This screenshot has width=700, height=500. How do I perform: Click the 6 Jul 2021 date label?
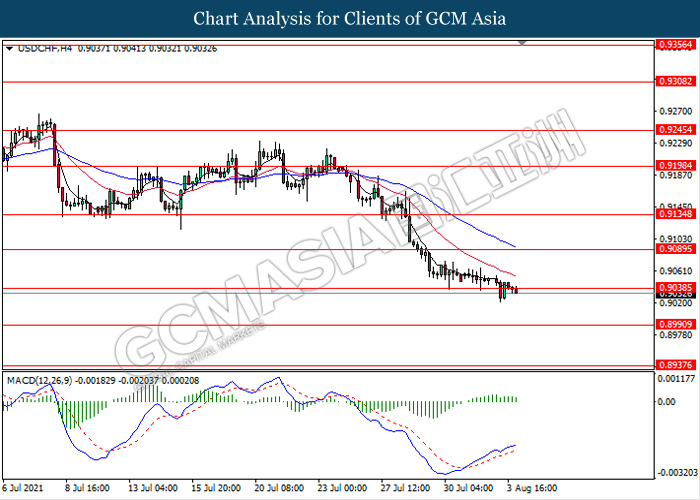click(x=25, y=487)
